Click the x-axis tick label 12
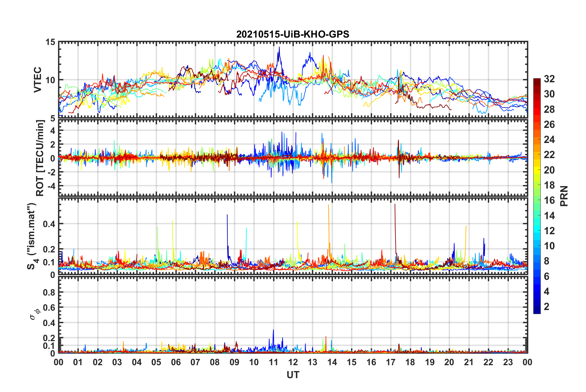This screenshot has width=586, height=392. point(293,362)
